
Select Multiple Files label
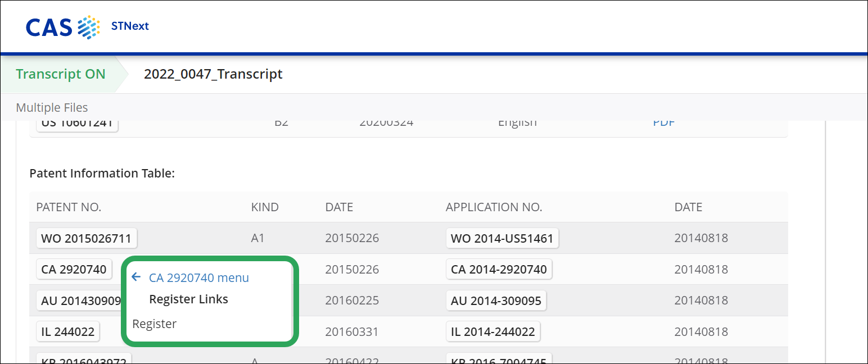coord(52,107)
